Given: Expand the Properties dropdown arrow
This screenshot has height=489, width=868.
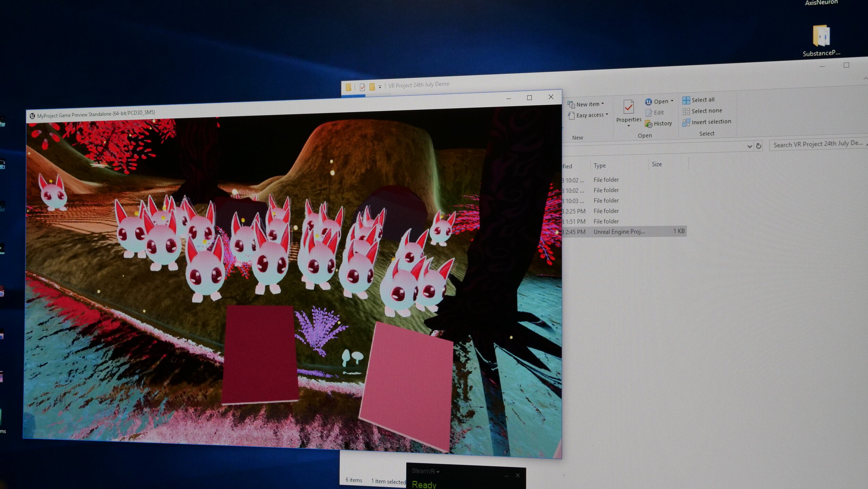Looking at the screenshot, I should tap(628, 125).
